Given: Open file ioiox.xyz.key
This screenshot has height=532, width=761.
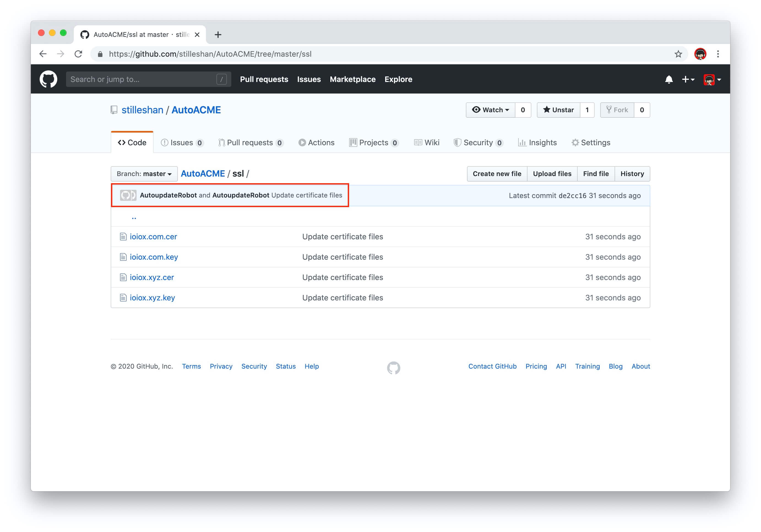Looking at the screenshot, I should [x=153, y=298].
